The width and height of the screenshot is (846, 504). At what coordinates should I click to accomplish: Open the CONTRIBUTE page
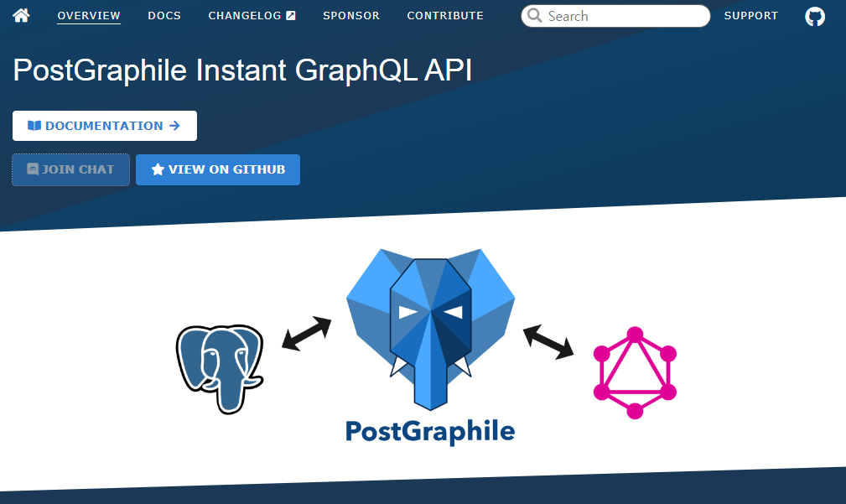click(x=445, y=15)
